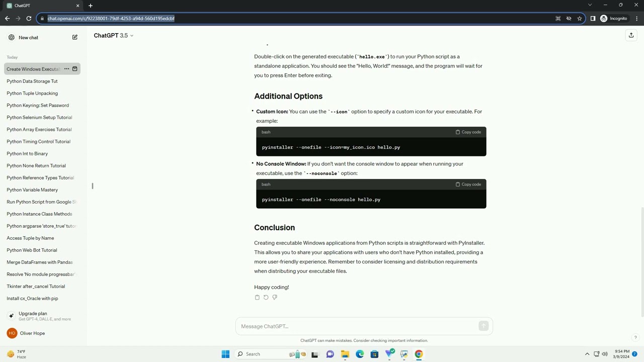View site information icon in address bar
Viewport: 644px width, 362px height.
click(x=42, y=19)
